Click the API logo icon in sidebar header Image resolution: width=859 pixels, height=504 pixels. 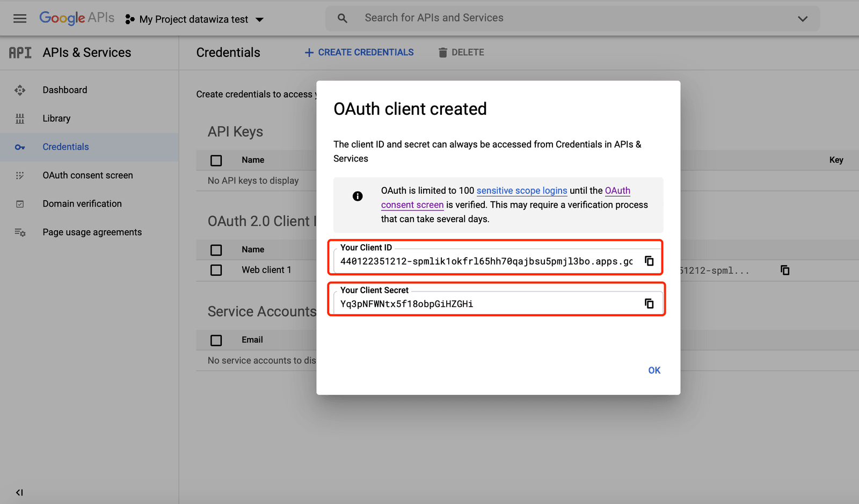pyautogui.click(x=20, y=53)
